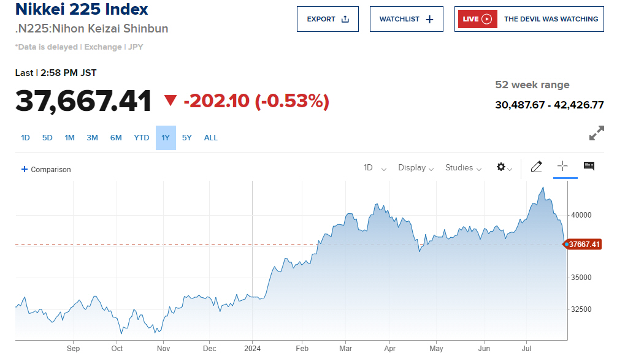Click The Devil Was Watching live link

(x=551, y=19)
